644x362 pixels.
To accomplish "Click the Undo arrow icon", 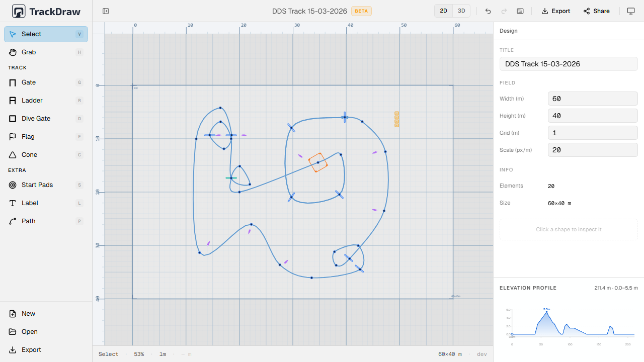I will [488, 11].
